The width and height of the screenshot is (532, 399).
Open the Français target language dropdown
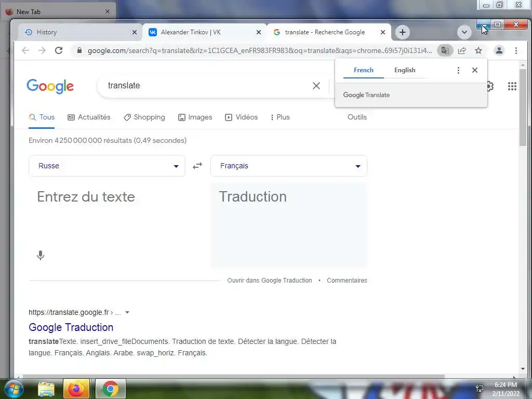click(x=289, y=166)
